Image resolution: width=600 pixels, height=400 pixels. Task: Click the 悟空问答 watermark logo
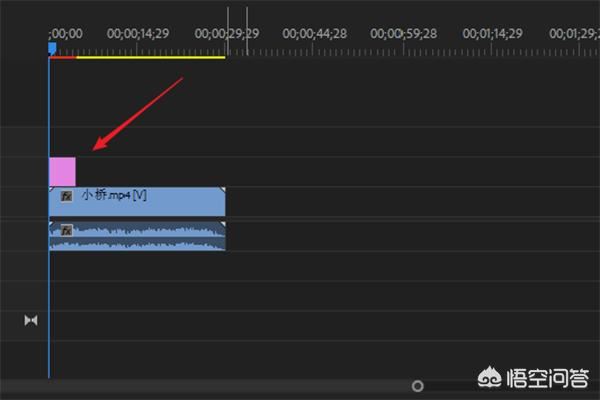pyautogui.click(x=491, y=377)
